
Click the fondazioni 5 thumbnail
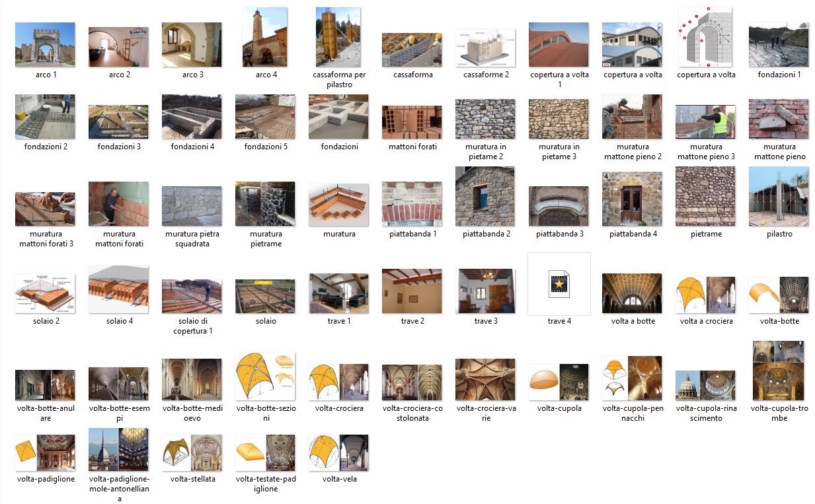(265, 117)
